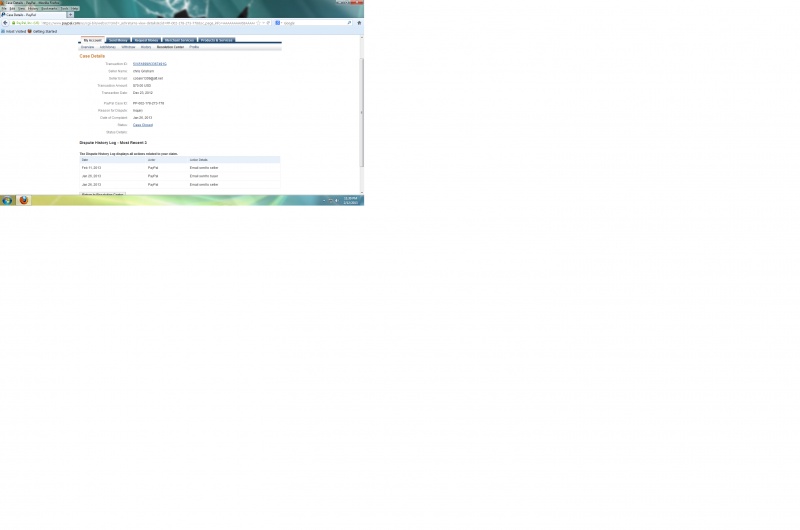Open a new tab with plus button
Viewport: 800px width, 530px height.
tap(70, 15)
